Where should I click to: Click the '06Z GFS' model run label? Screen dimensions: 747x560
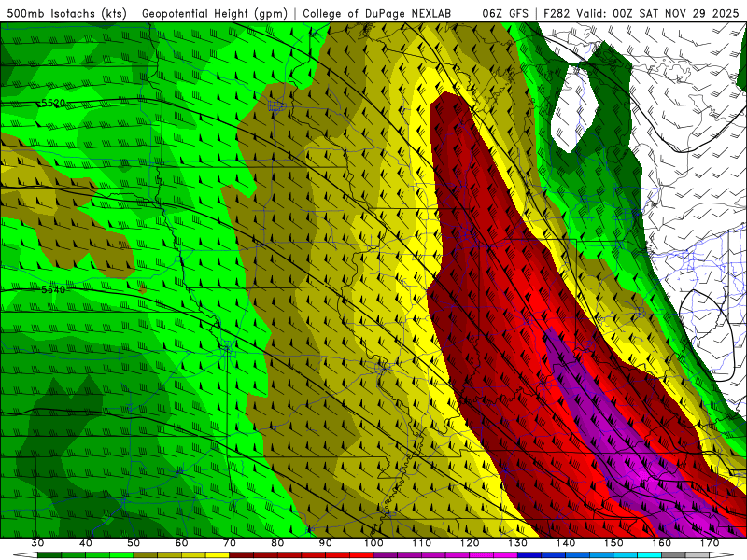point(505,14)
